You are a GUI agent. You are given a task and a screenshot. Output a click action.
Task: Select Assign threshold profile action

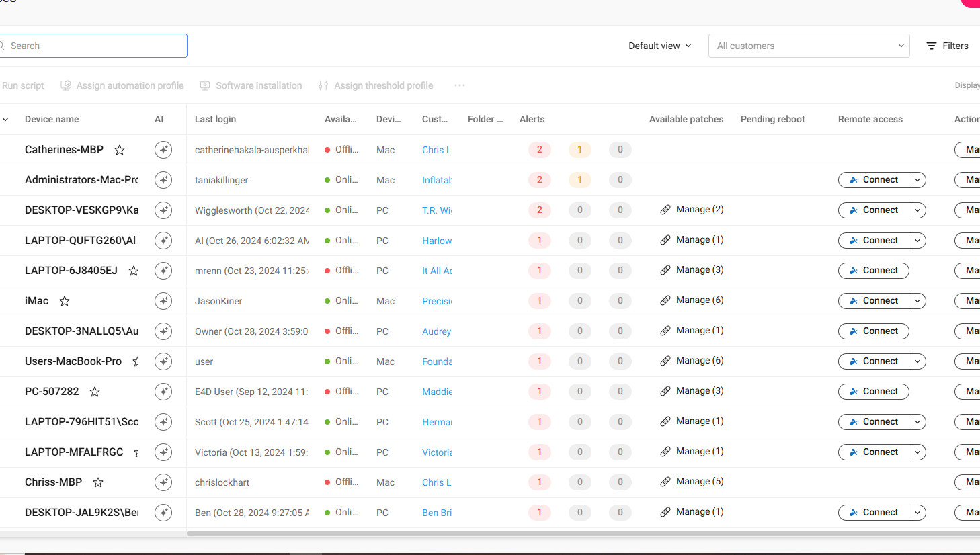[376, 85]
